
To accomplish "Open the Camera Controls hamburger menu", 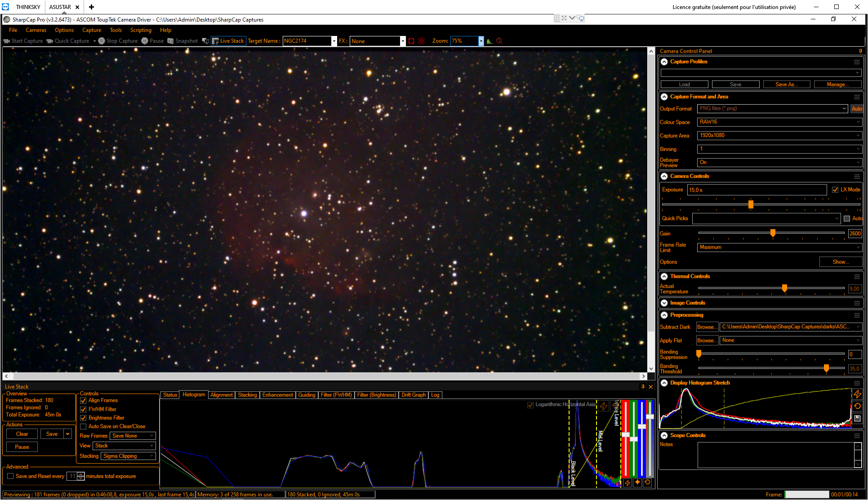I will click(x=857, y=177).
